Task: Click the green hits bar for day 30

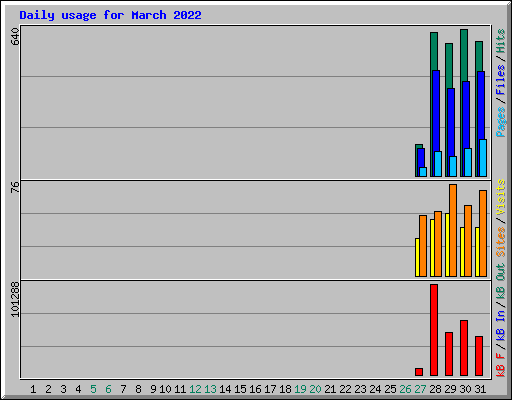Action: (x=464, y=55)
